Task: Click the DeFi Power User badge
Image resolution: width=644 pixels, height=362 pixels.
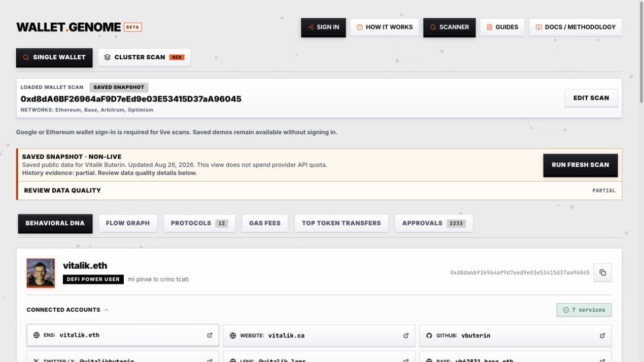Action: pos(93,279)
